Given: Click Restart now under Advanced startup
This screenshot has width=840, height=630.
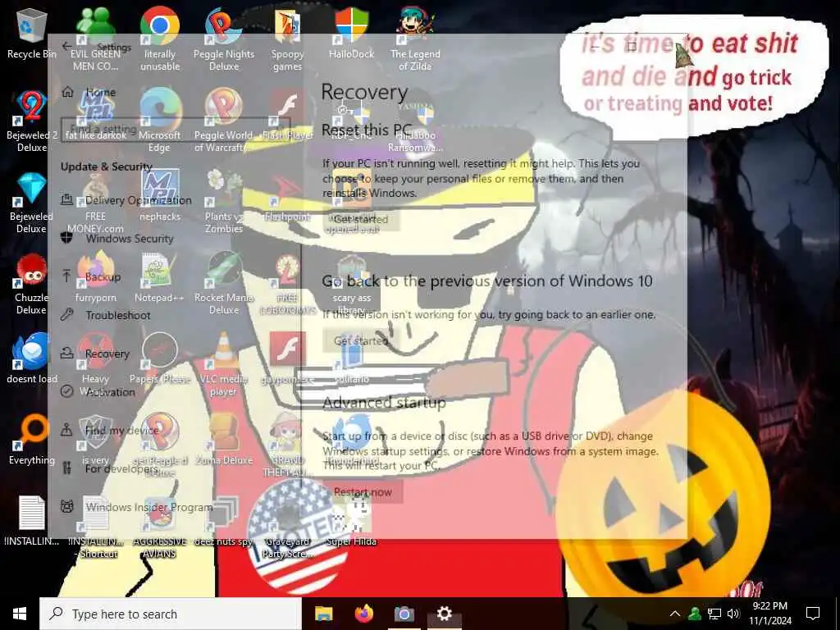Looking at the screenshot, I should (x=363, y=492).
